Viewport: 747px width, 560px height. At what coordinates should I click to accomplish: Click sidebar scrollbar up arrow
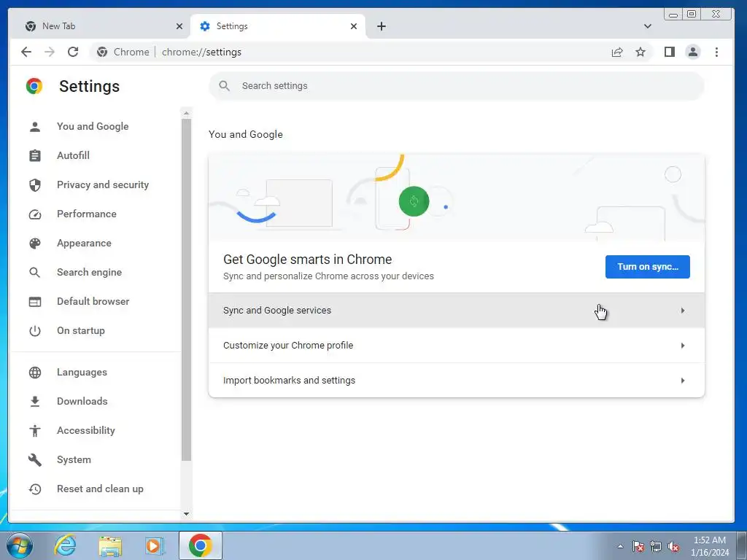pyautogui.click(x=186, y=113)
